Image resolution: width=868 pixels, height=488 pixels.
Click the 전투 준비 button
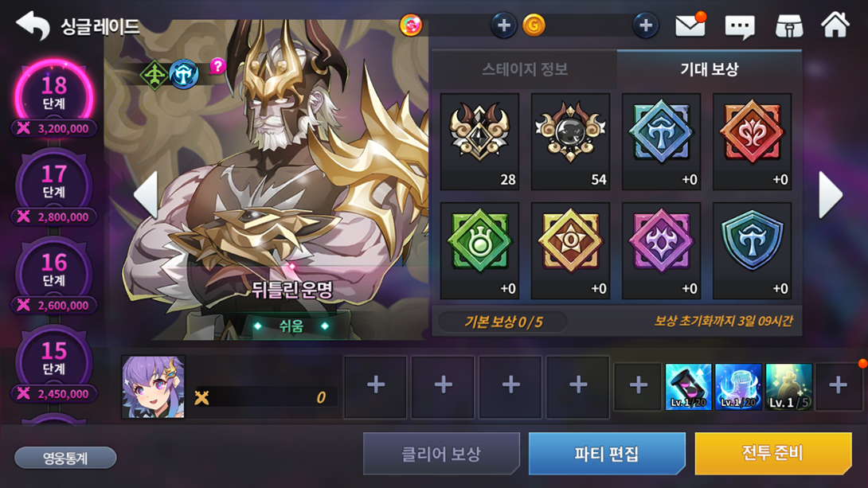[772, 453]
